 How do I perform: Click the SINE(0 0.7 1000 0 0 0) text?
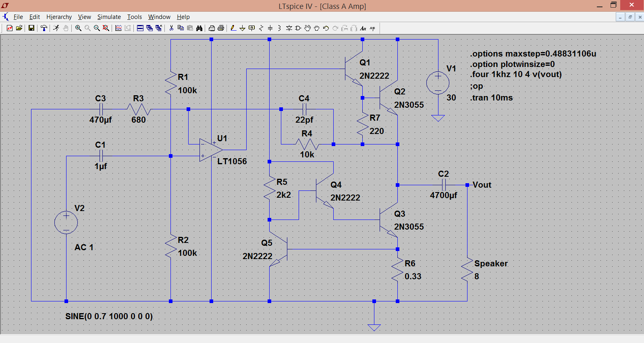click(109, 316)
